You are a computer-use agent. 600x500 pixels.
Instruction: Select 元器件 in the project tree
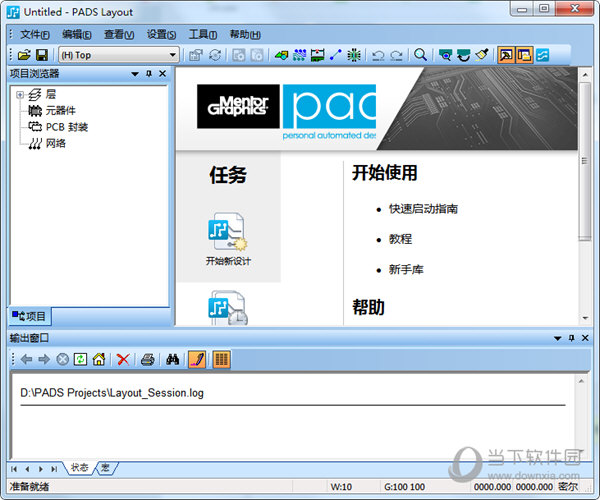click(x=52, y=111)
